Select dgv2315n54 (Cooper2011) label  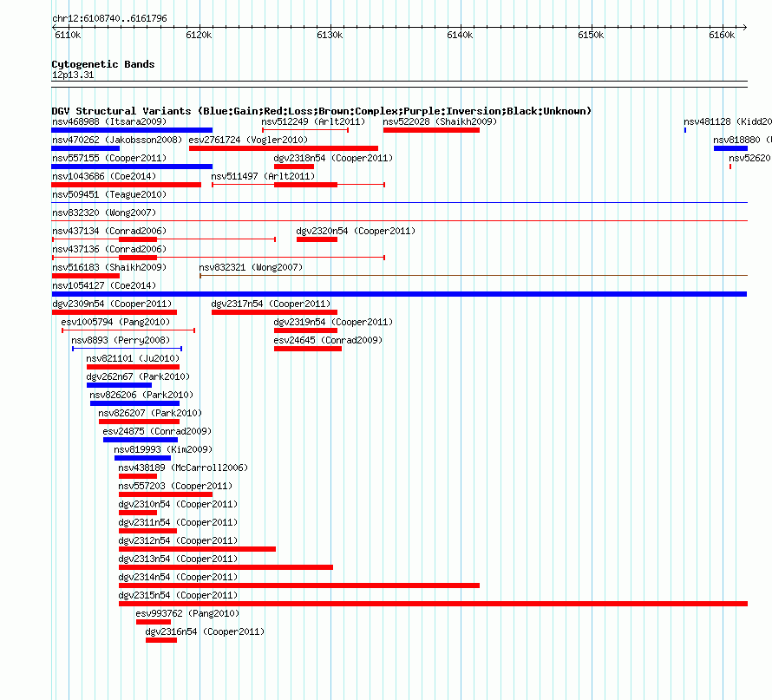[178, 595]
